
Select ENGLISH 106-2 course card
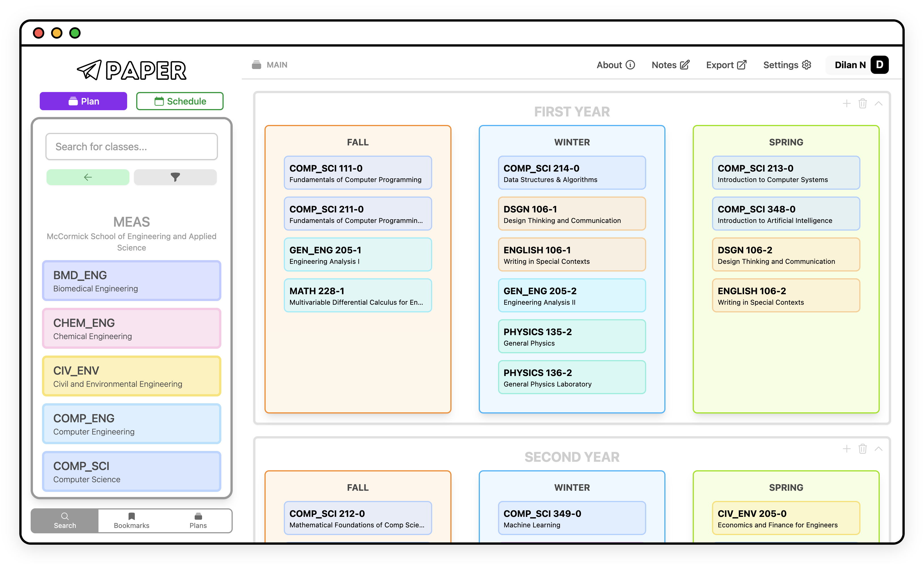[x=786, y=296]
